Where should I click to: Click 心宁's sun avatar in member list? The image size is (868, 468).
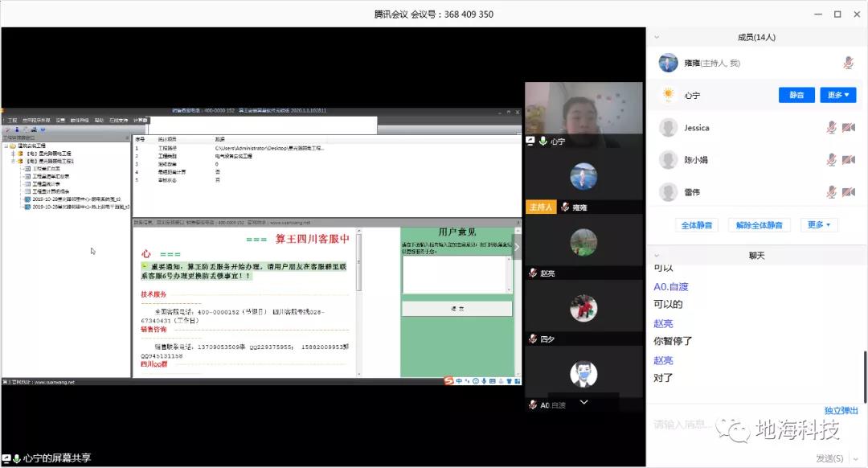(668, 95)
